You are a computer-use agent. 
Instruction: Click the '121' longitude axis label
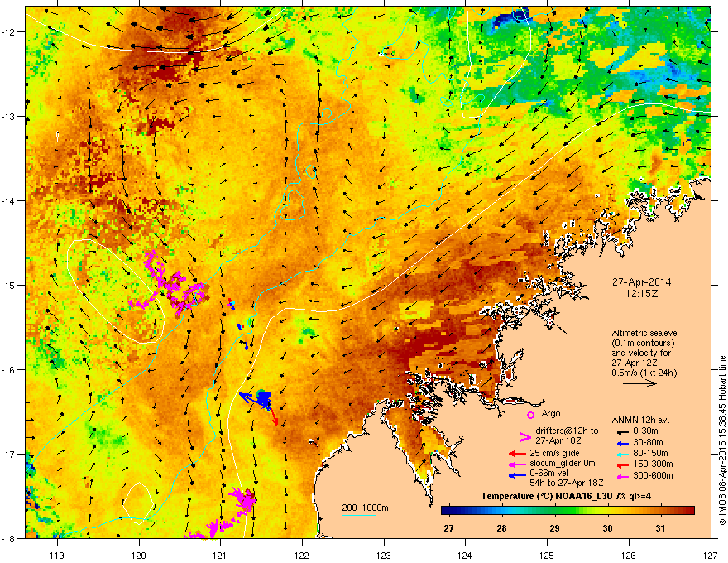(x=220, y=555)
